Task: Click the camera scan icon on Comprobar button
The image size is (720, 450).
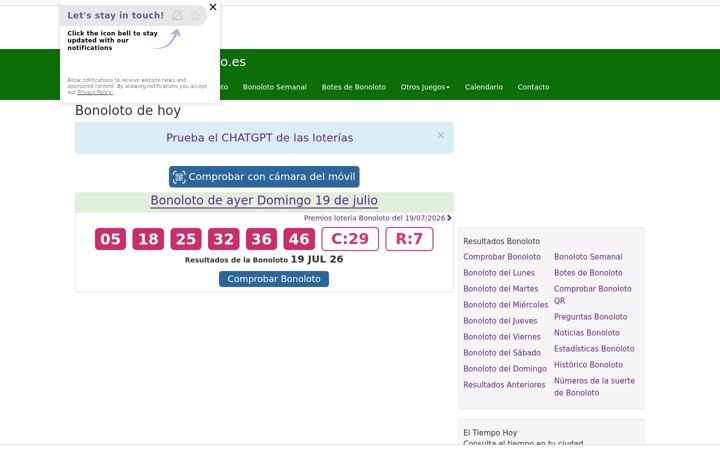Action: tap(179, 177)
